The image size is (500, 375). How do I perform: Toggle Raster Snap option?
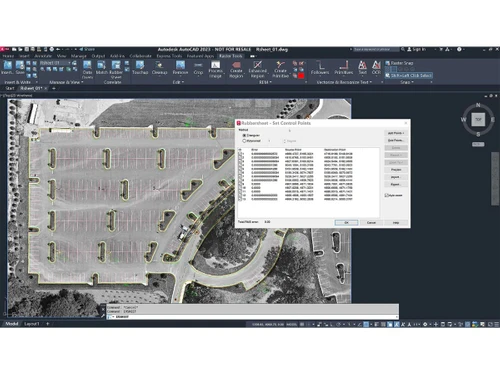point(399,63)
